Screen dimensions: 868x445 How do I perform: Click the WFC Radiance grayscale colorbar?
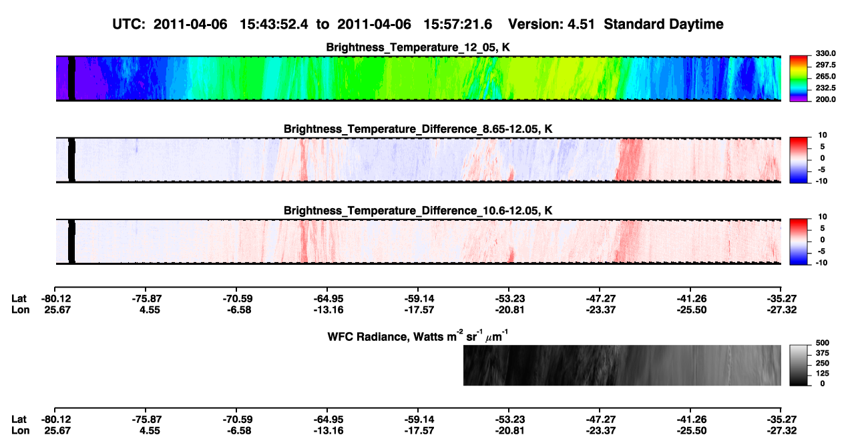point(800,366)
